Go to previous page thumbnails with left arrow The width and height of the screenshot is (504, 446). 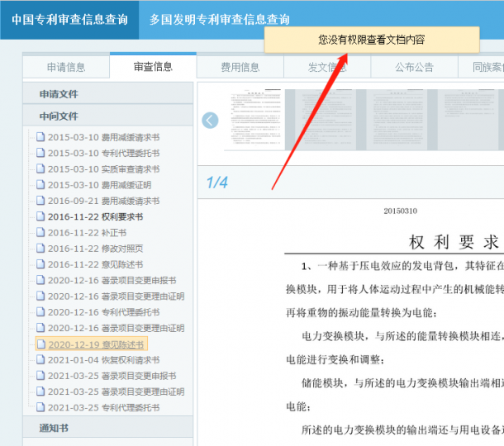[x=210, y=121]
